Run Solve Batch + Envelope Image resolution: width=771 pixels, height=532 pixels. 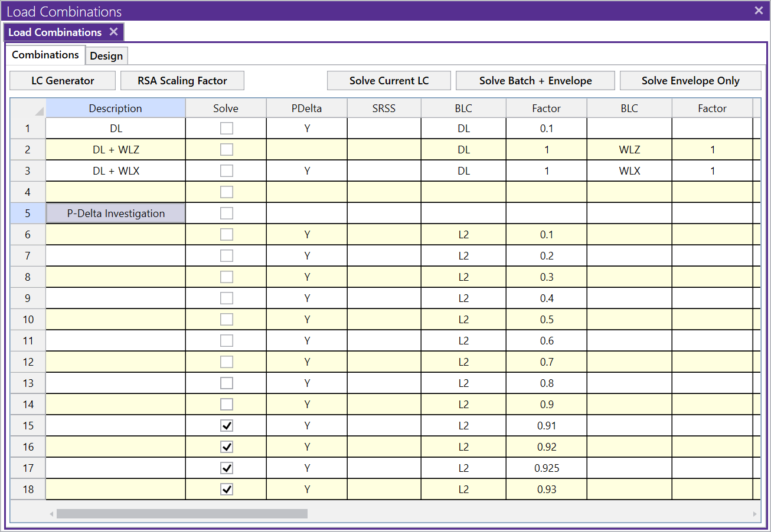coord(535,81)
